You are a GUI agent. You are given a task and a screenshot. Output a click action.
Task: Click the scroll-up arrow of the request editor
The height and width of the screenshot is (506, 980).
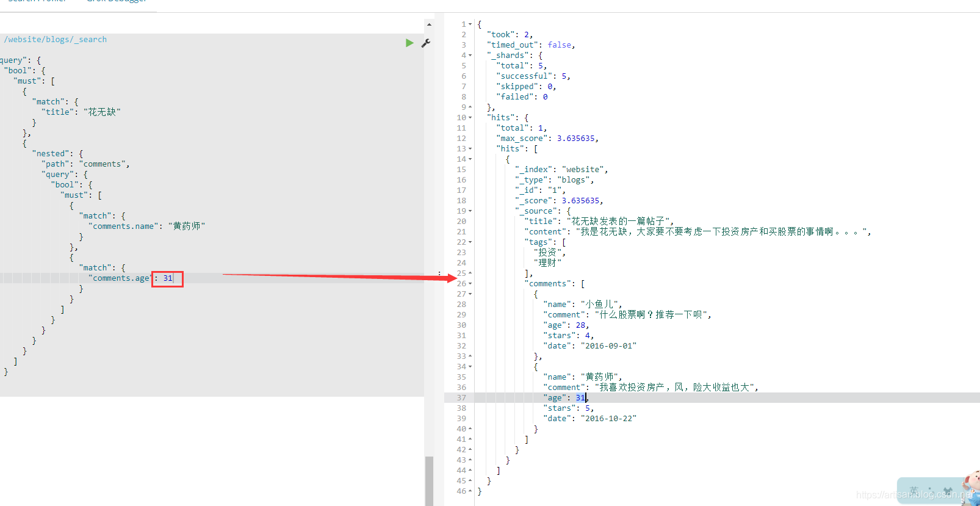click(429, 24)
